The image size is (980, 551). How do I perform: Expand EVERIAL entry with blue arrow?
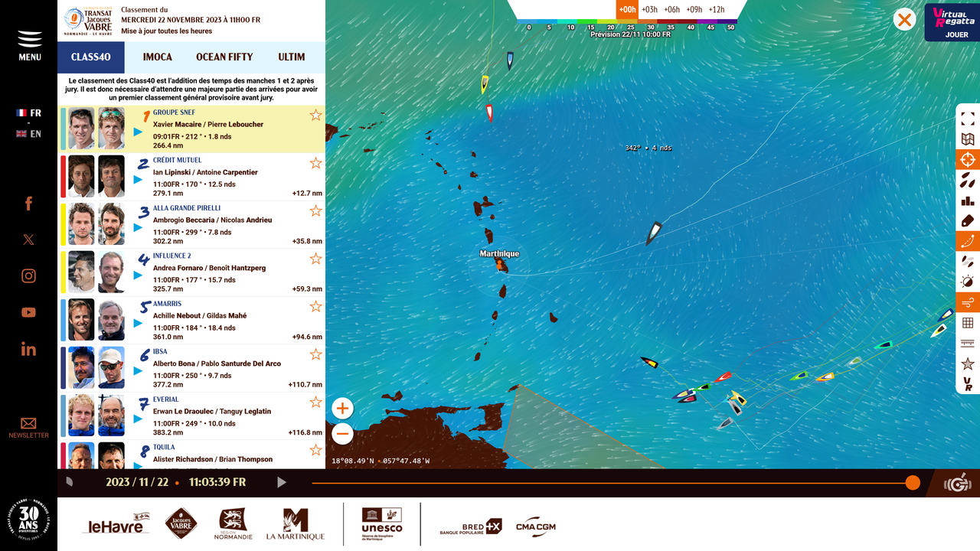click(x=139, y=419)
